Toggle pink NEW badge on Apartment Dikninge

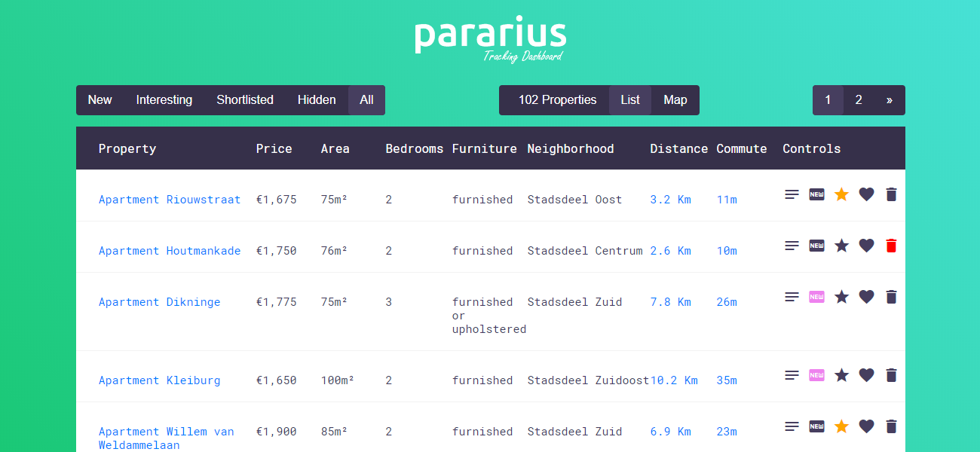coord(816,297)
